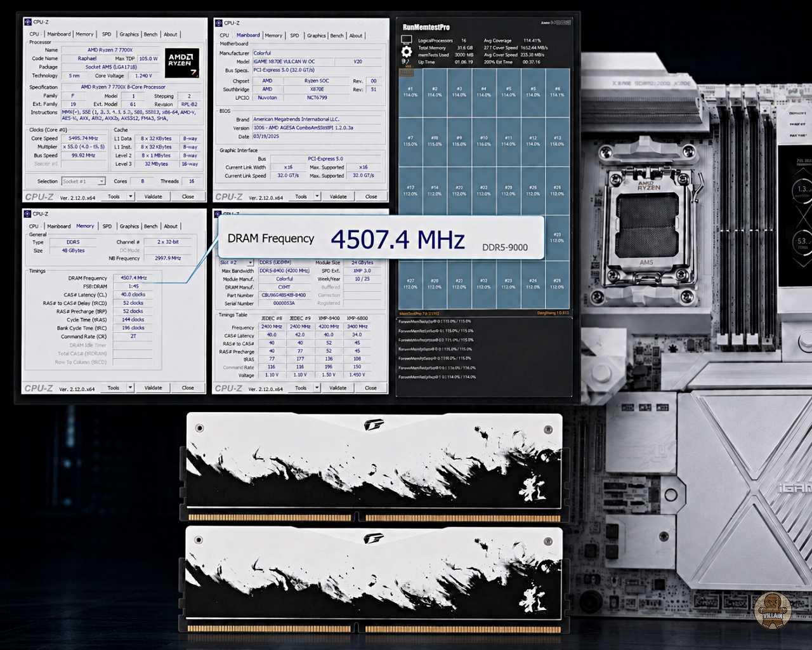This screenshot has width=812, height=650.
Task: Open About tab in the Memory timings window
Action: (171, 226)
